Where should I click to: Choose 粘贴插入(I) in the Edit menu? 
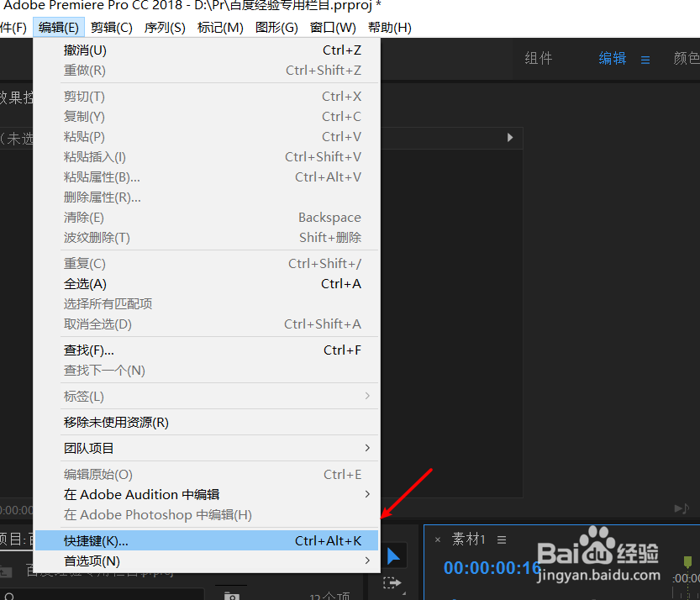tap(206, 156)
